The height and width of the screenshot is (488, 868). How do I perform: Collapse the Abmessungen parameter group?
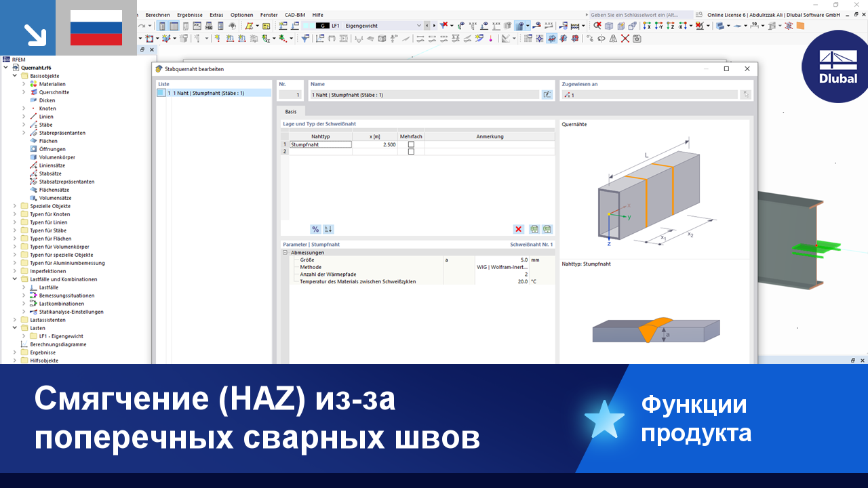coord(285,252)
